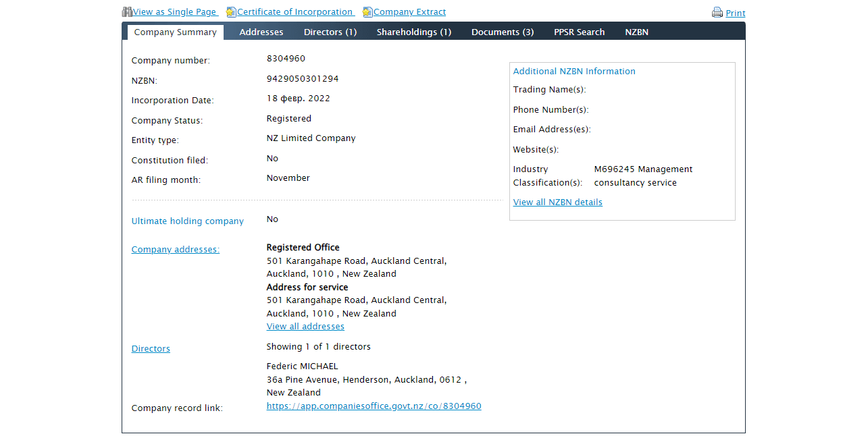Open the Directors (1) tab

[x=330, y=32]
